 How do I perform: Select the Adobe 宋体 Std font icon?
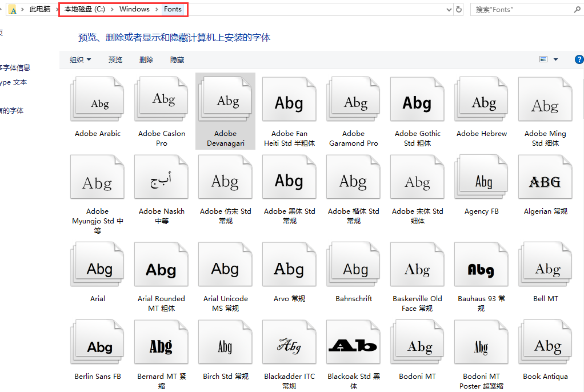418,177
